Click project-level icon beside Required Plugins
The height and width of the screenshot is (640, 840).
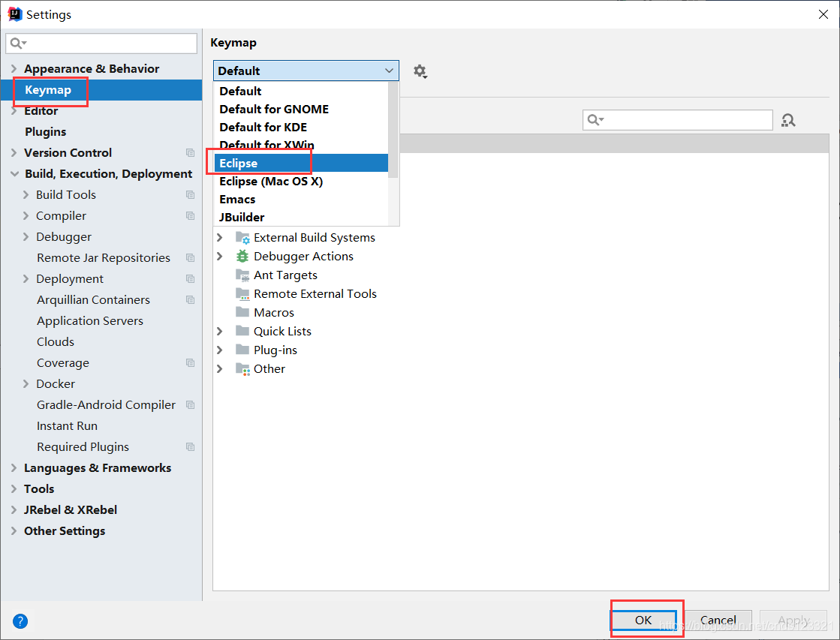(x=190, y=447)
